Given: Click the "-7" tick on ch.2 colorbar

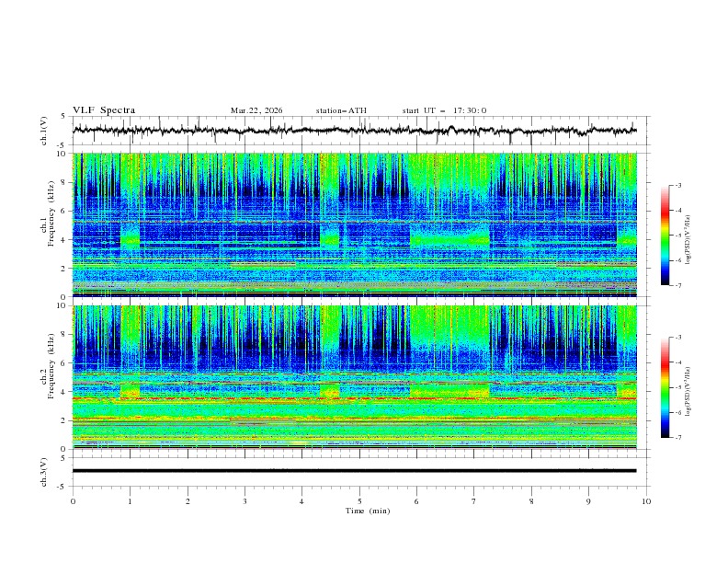Looking at the screenshot, I should [x=678, y=437].
